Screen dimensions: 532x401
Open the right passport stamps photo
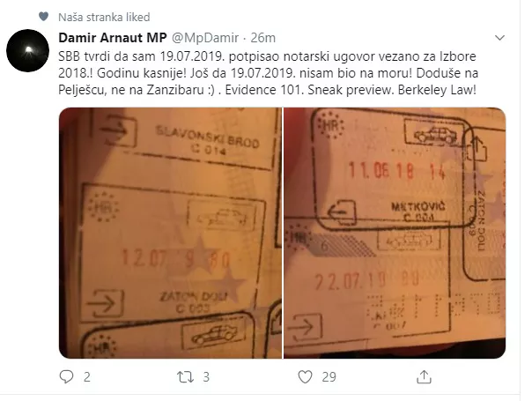[x=395, y=233]
